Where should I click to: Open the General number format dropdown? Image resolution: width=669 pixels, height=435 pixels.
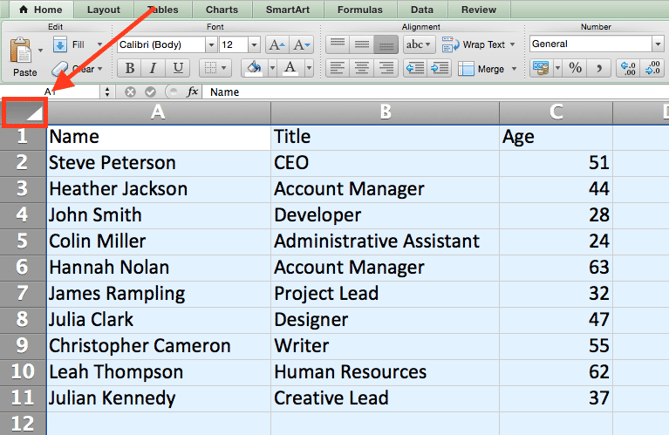656,45
